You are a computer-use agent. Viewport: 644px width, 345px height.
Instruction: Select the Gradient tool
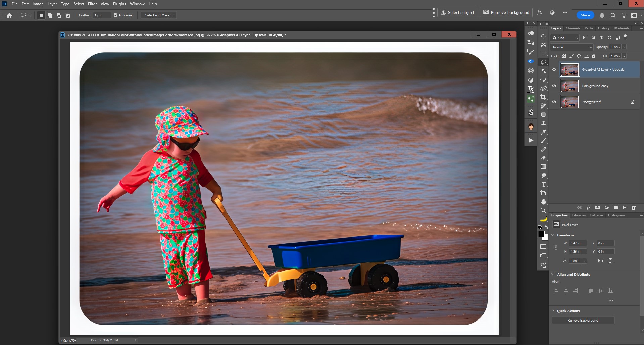[543, 167]
